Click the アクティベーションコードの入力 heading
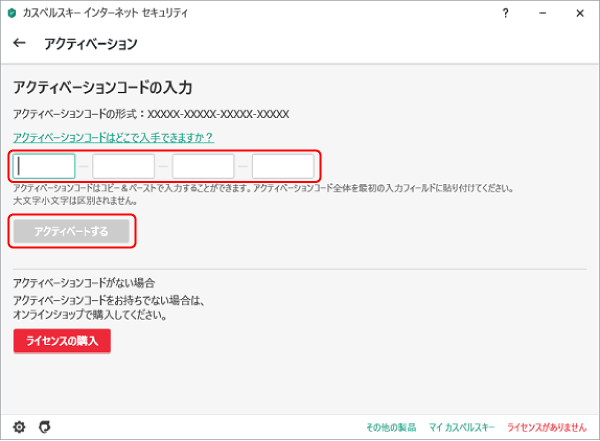 tap(103, 88)
